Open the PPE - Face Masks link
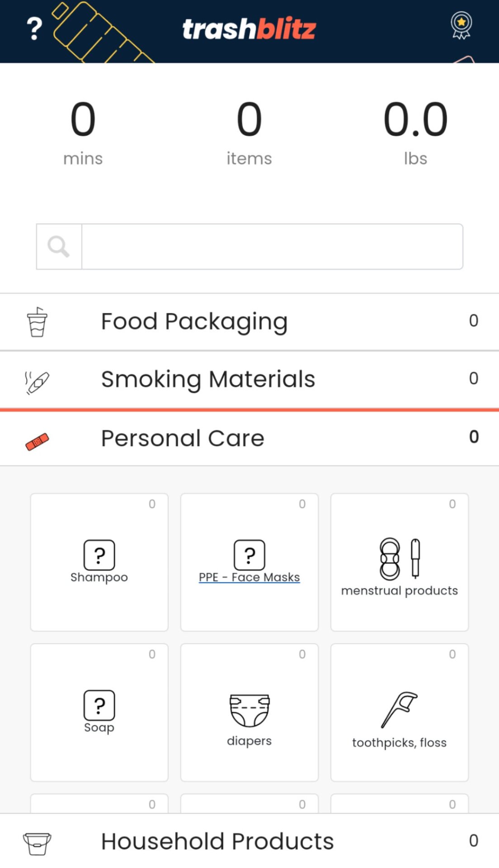 [x=249, y=577]
